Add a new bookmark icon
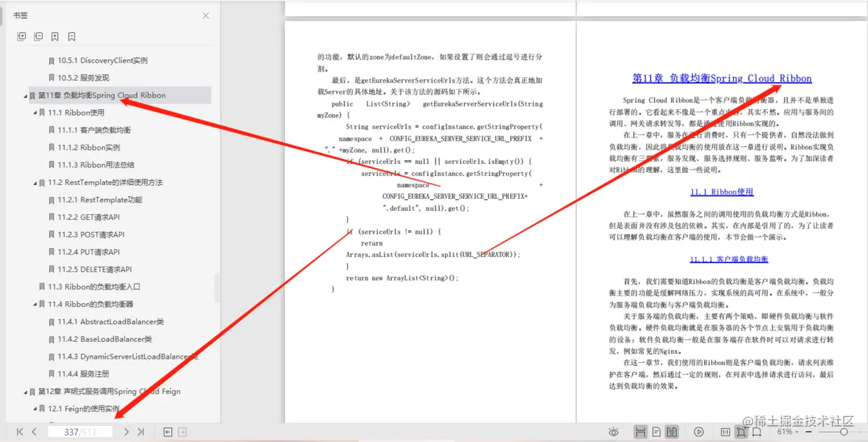Screen dimensions: 868x442 (55, 36)
